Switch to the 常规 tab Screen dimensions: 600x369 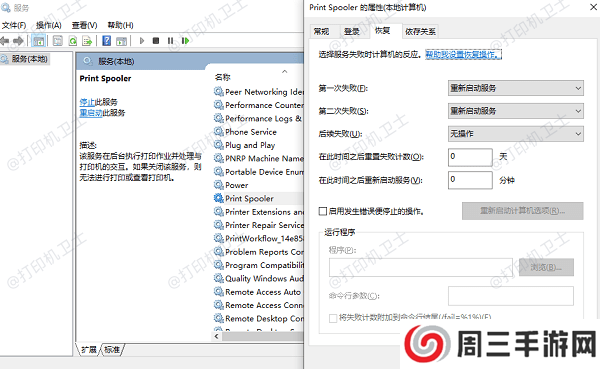[x=321, y=31]
